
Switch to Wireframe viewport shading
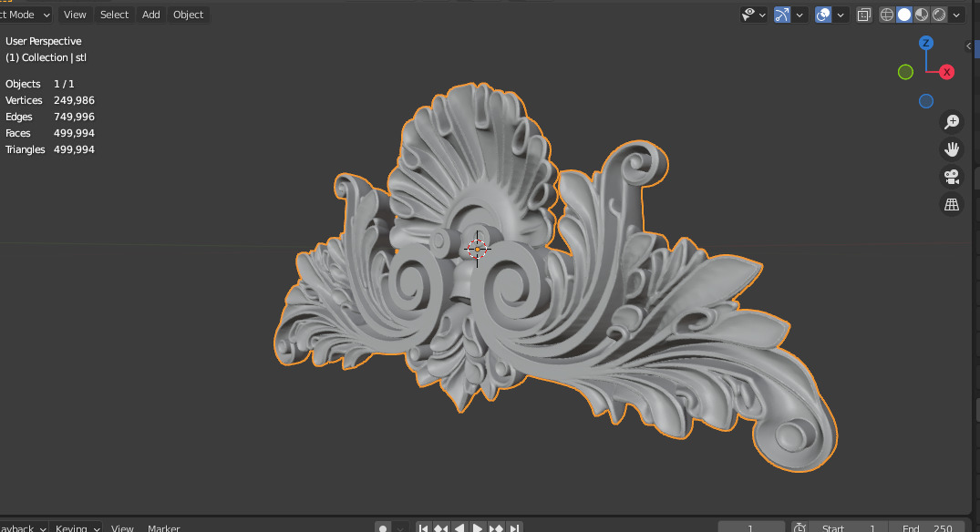(x=886, y=15)
